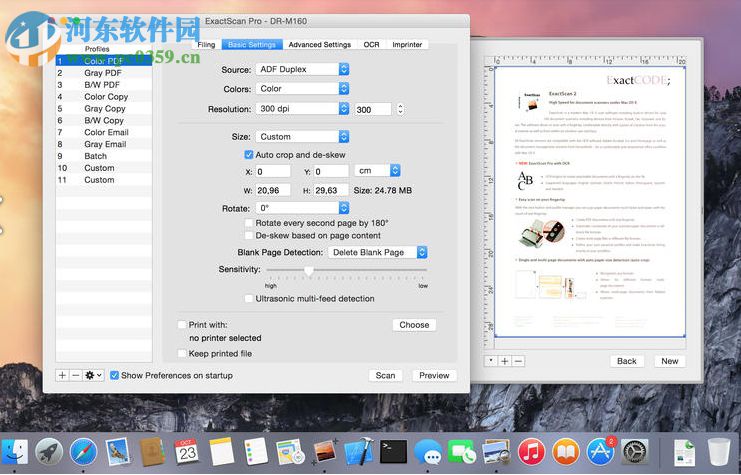Open the Rotate 0° dropdown

point(302,208)
